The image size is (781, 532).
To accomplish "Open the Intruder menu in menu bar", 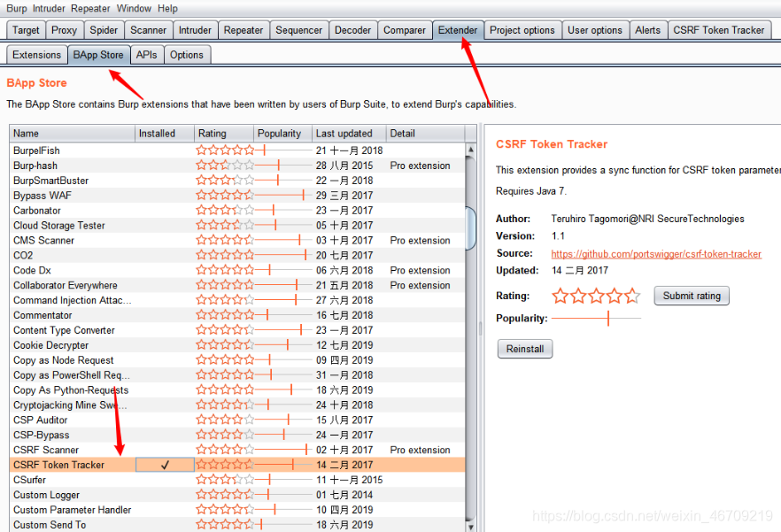I will point(49,9).
